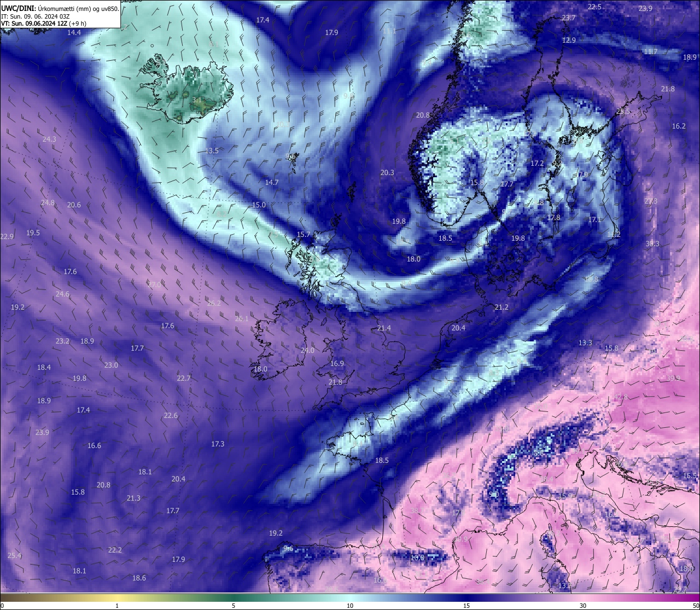Click the UWC/DINI Úrkomumætti title line
This screenshot has height=610, width=700.
pos(60,8)
